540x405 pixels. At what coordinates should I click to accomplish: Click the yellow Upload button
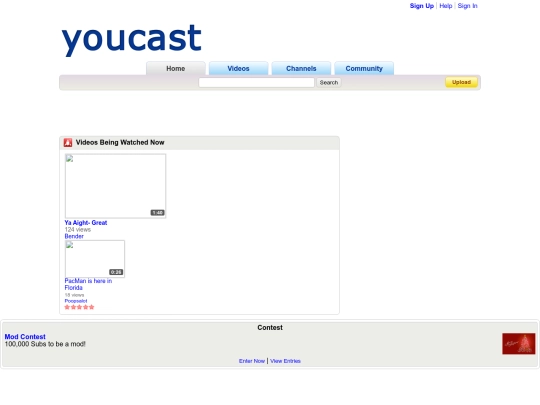click(461, 82)
